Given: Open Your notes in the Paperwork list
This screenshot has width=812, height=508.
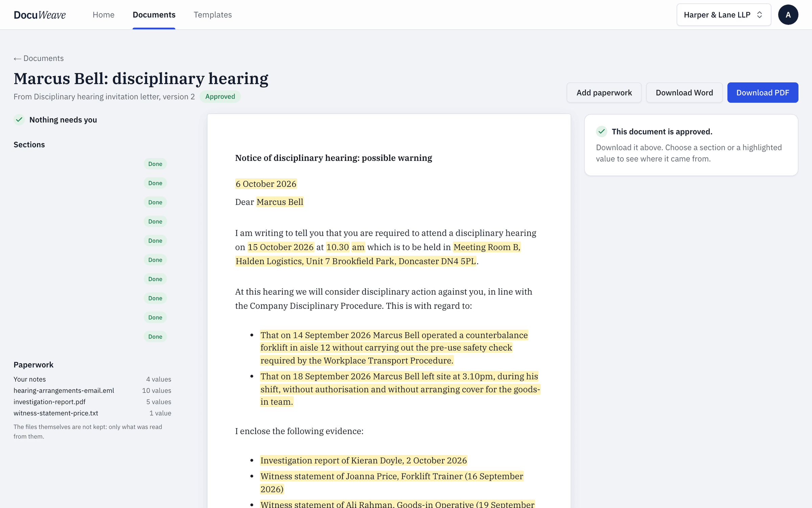Looking at the screenshot, I should tap(92, 379).
